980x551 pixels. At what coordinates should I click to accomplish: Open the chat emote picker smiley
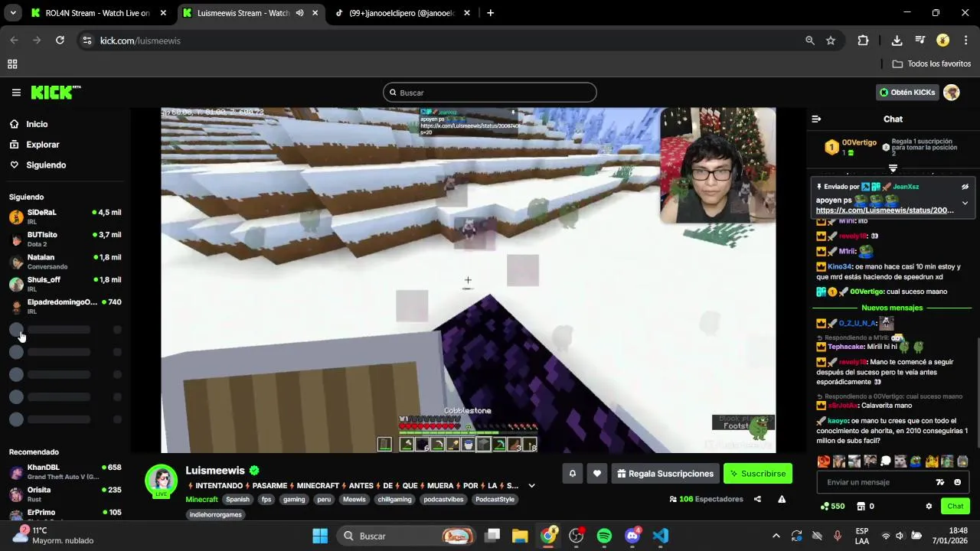tap(957, 482)
